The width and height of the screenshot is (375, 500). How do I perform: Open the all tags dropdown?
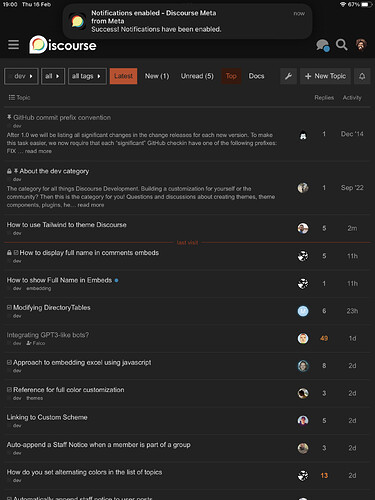87,76
